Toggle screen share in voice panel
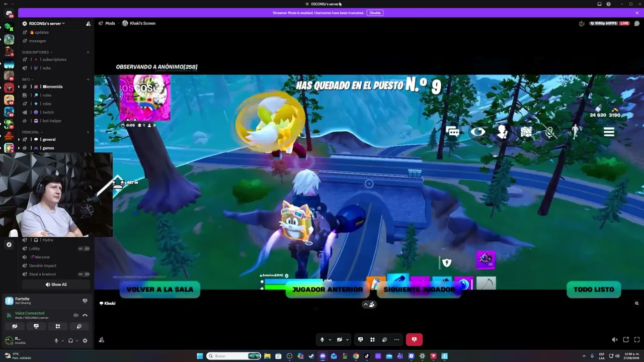The image size is (644, 362). coord(36,326)
